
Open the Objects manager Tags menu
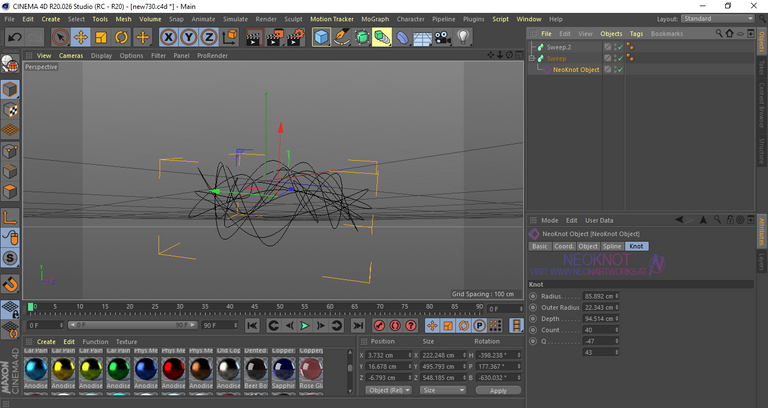636,34
